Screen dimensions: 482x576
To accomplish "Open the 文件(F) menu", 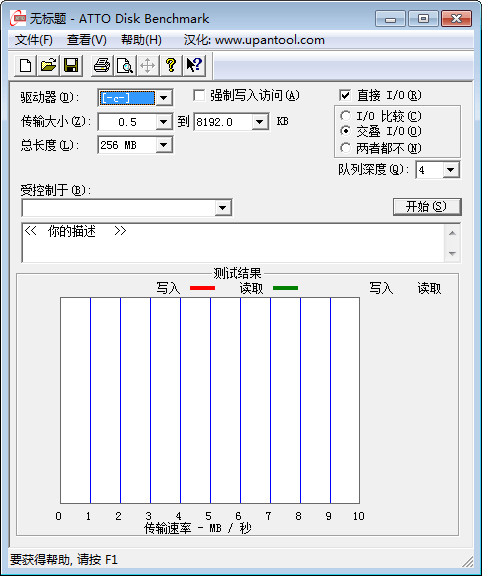I will click(33, 40).
